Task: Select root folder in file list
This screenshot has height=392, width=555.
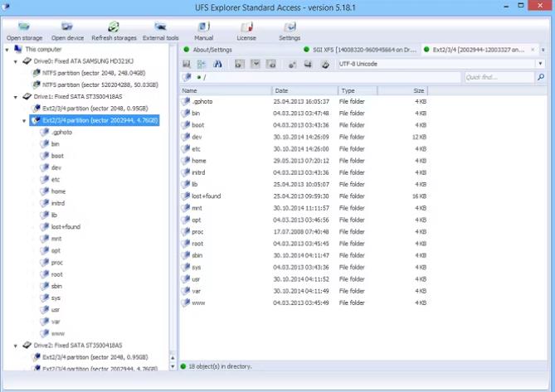Action: click(197, 244)
